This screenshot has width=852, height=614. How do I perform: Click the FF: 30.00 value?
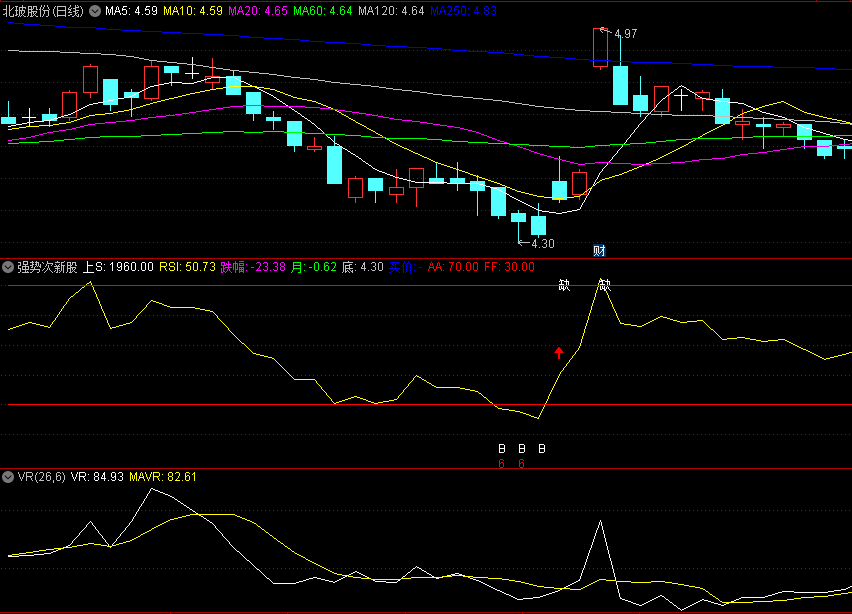tap(509, 267)
